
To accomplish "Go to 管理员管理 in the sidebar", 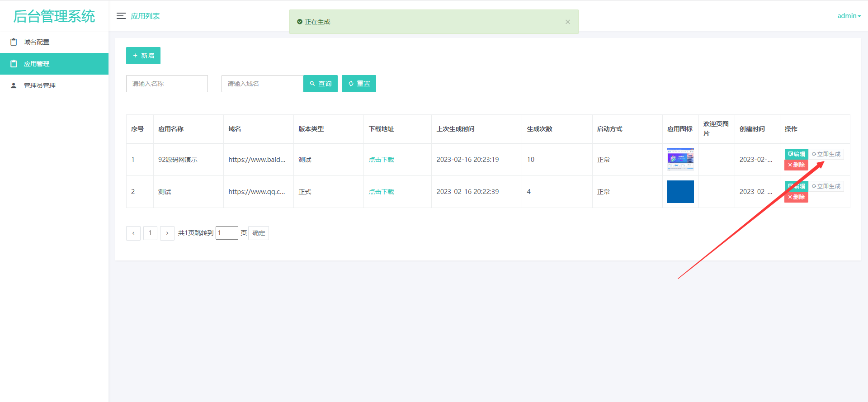I will 40,85.
